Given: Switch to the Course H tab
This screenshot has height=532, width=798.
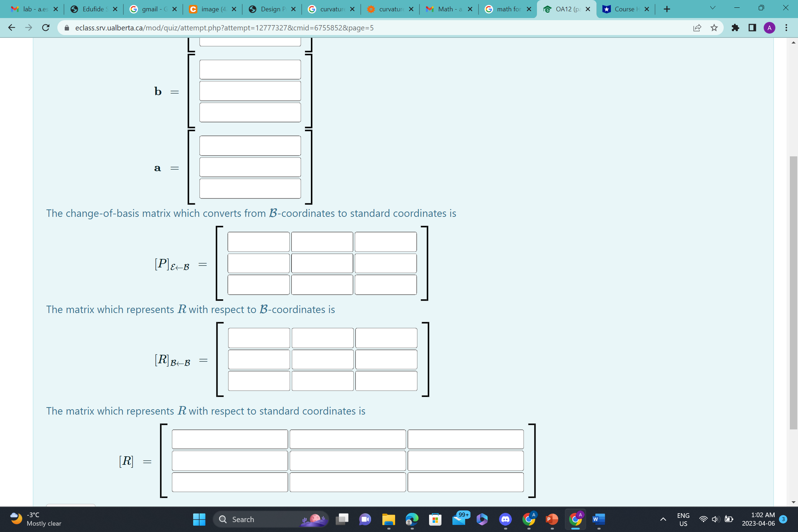Looking at the screenshot, I should pyautogui.click(x=624, y=9).
